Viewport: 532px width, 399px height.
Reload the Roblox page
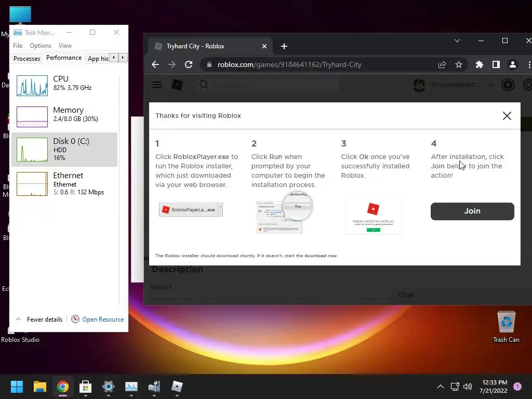pos(189,64)
